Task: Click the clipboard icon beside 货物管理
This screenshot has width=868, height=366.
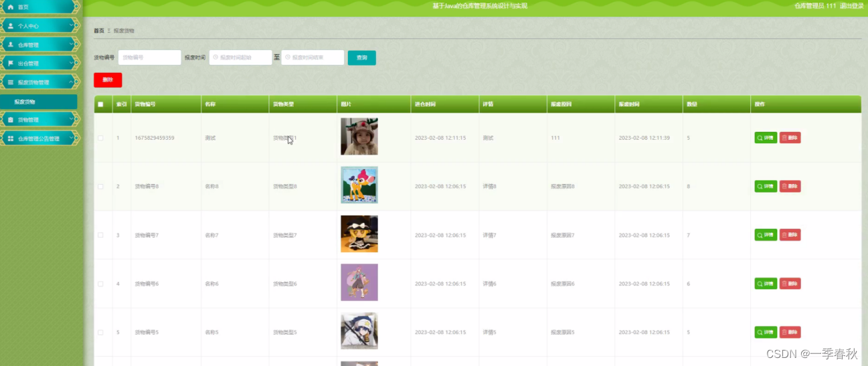Action: [x=10, y=120]
